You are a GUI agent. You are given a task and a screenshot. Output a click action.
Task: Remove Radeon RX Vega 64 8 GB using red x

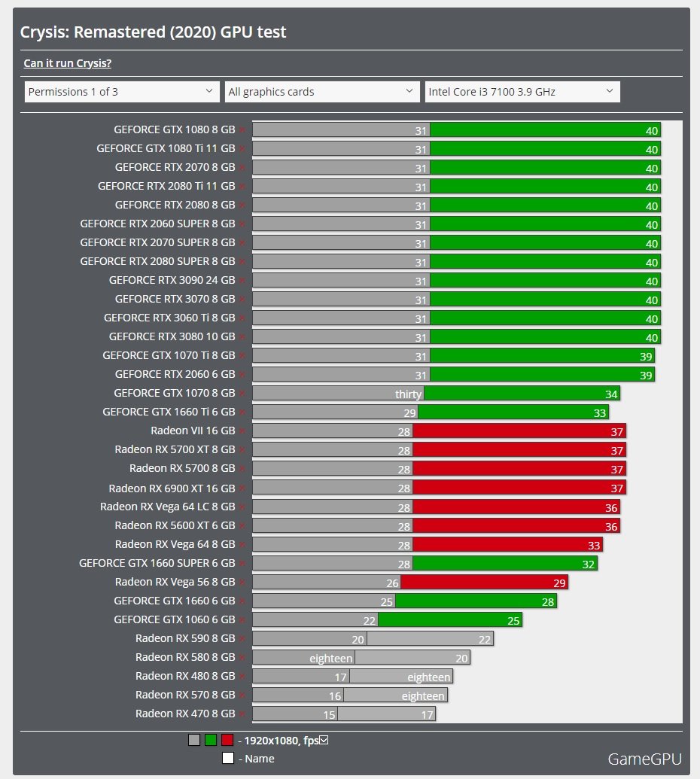pyautogui.click(x=242, y=545)
